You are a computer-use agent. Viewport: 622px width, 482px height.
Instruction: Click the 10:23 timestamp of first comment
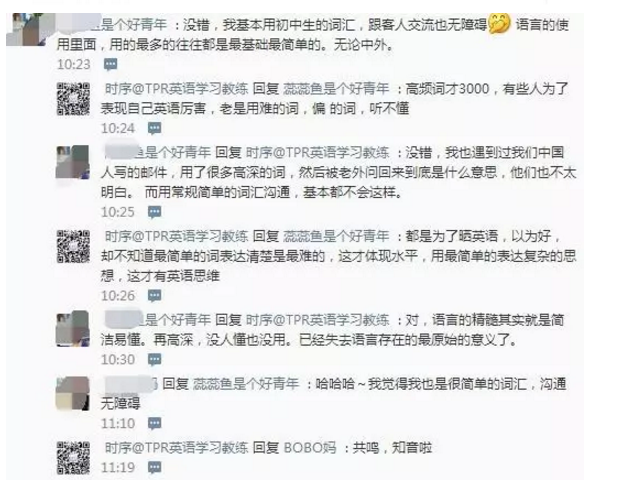click(x=74, y=64)
